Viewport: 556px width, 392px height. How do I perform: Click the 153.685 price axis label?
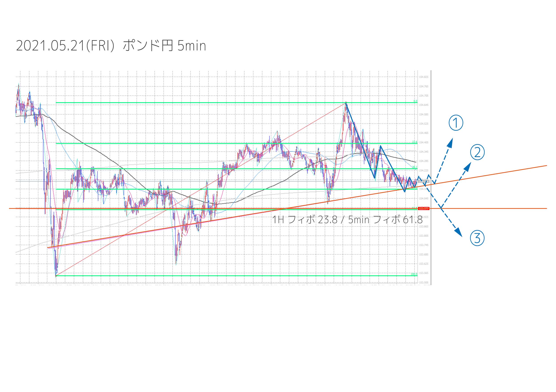424,255
